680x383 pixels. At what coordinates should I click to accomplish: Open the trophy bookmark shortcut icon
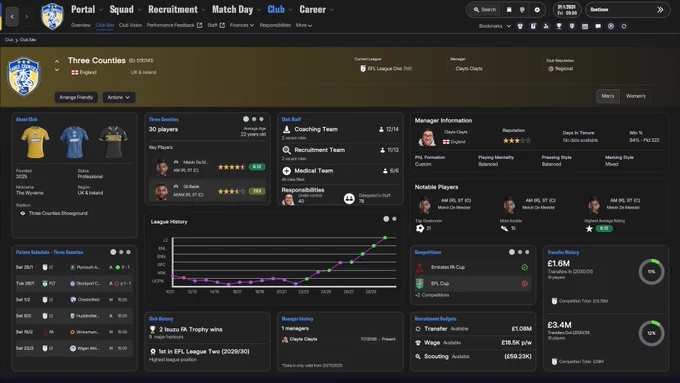(559, 26)
